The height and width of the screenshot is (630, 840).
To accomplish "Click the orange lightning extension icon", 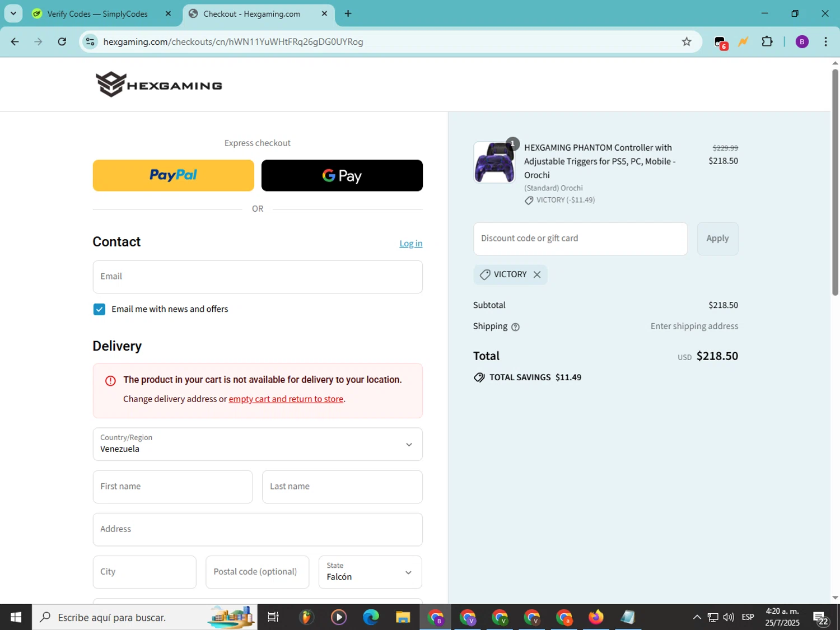I will coord(743,41).
